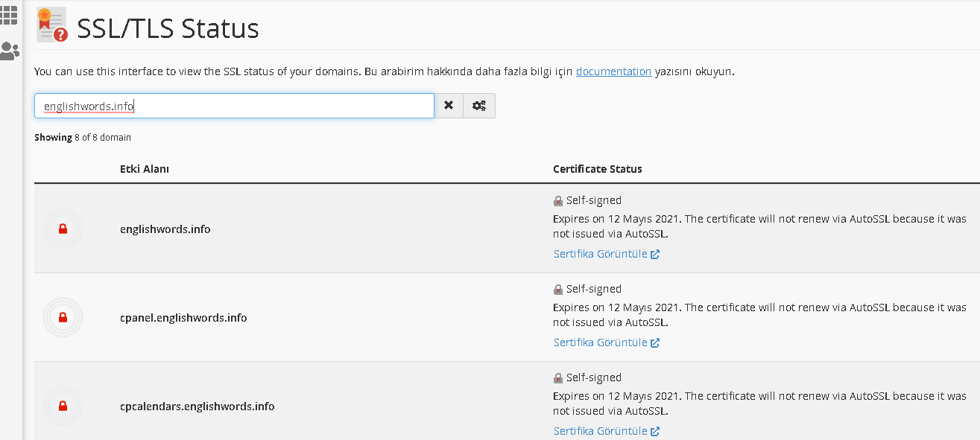Image resolution: width=980 pixels, height=440 pixels.
Task: Click red lock icon for cpcalendars.englishwords.info
Action: pos(63,406)
